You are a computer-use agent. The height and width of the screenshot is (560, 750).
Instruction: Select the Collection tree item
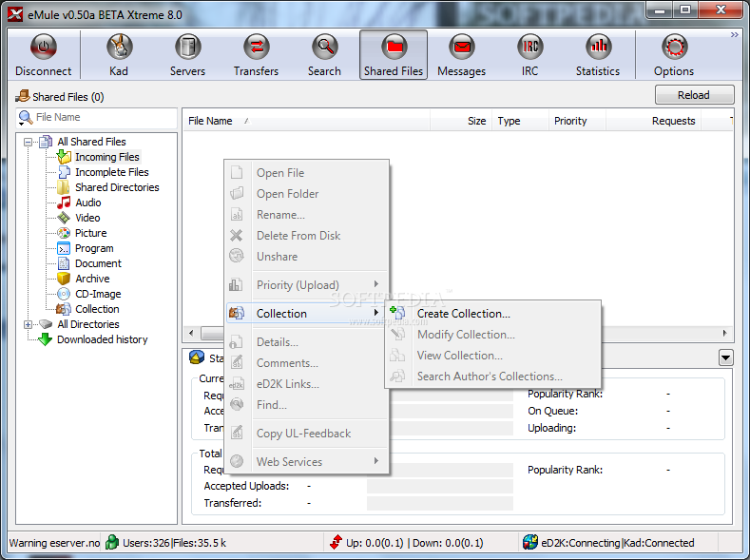(97, 309)
